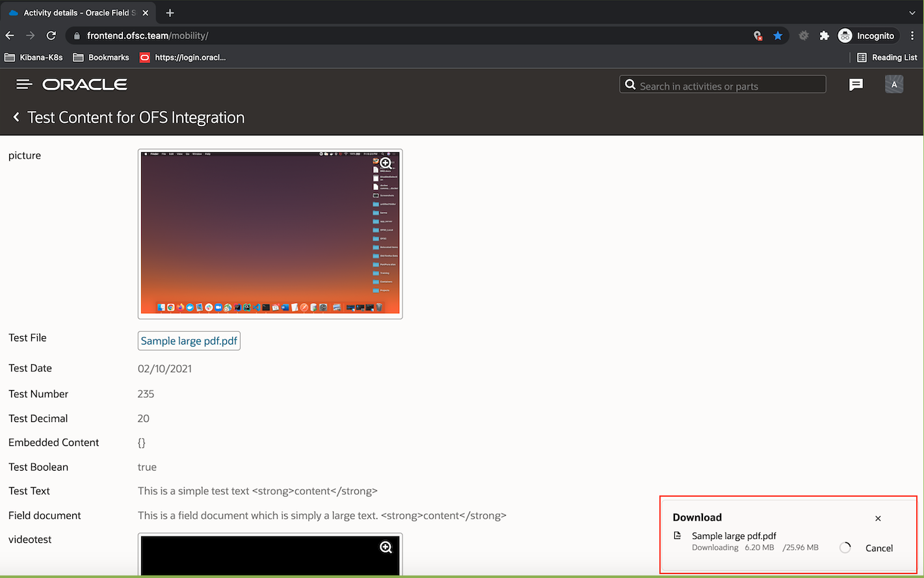Screen dimensions: 924x578
Task: Select the Activity details browser tab
Action: (78, 12)
